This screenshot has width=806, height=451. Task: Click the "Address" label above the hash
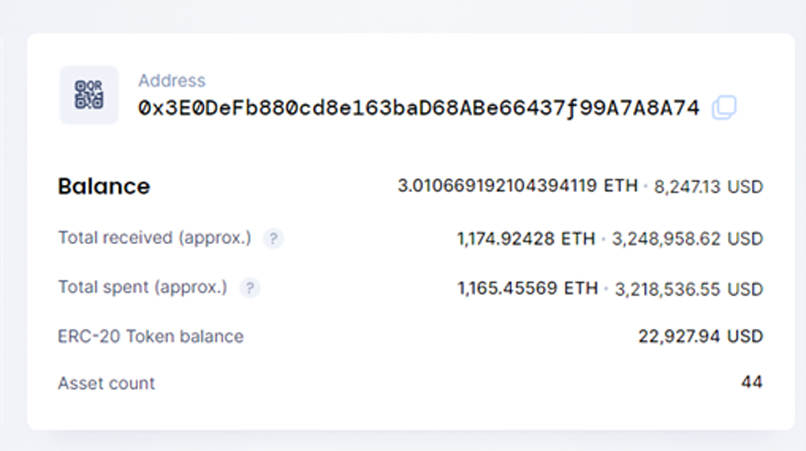point(172,81)
